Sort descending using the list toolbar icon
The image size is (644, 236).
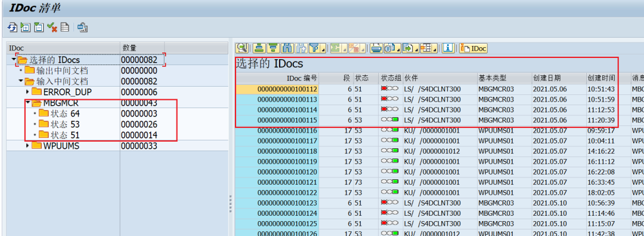[x=273, y=48]
